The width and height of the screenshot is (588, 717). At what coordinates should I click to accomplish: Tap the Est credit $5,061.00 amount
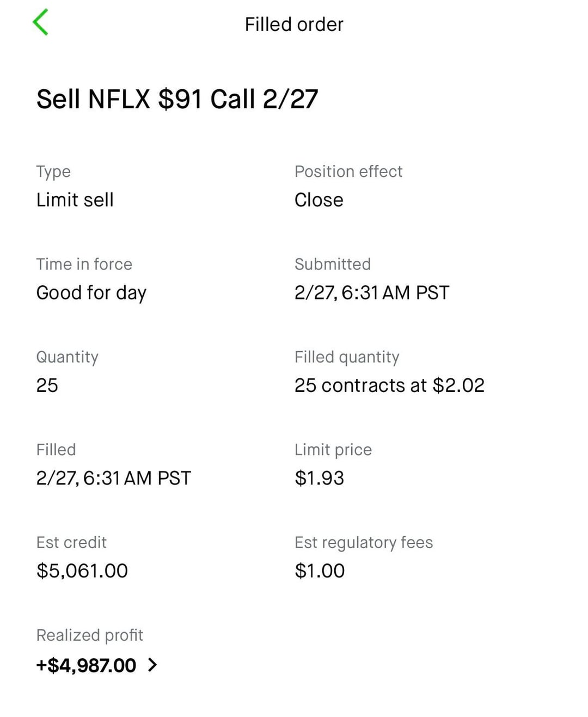pos(82,571)
